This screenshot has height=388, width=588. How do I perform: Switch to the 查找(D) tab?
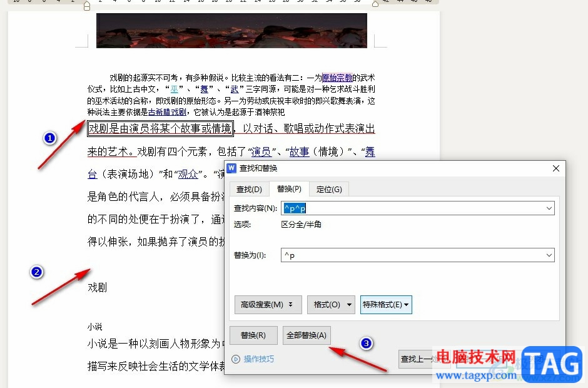click(x=249, y=189)
